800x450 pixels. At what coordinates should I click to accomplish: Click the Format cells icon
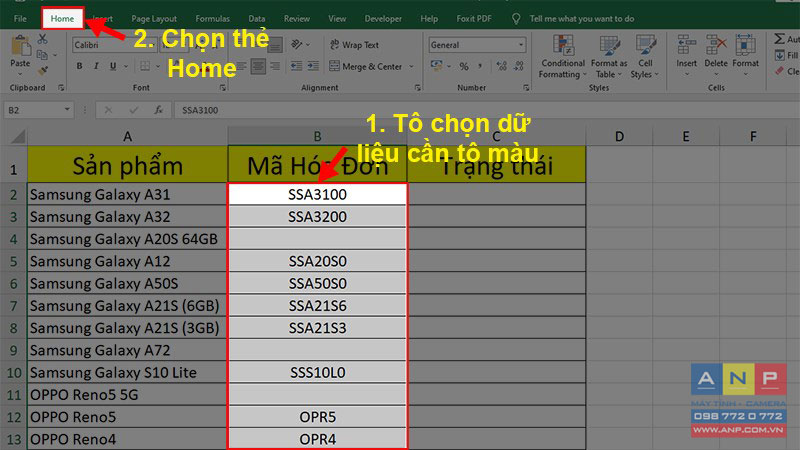tap(745, 45)
